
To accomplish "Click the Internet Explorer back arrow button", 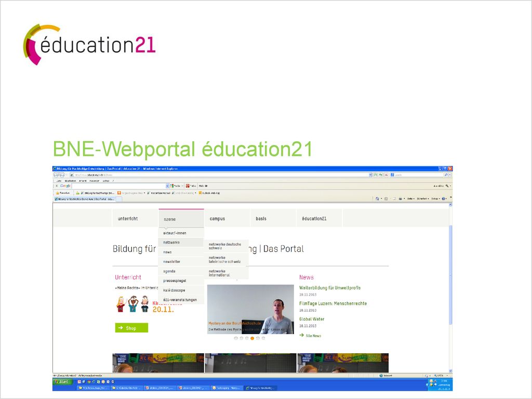I will coord(56,175).
